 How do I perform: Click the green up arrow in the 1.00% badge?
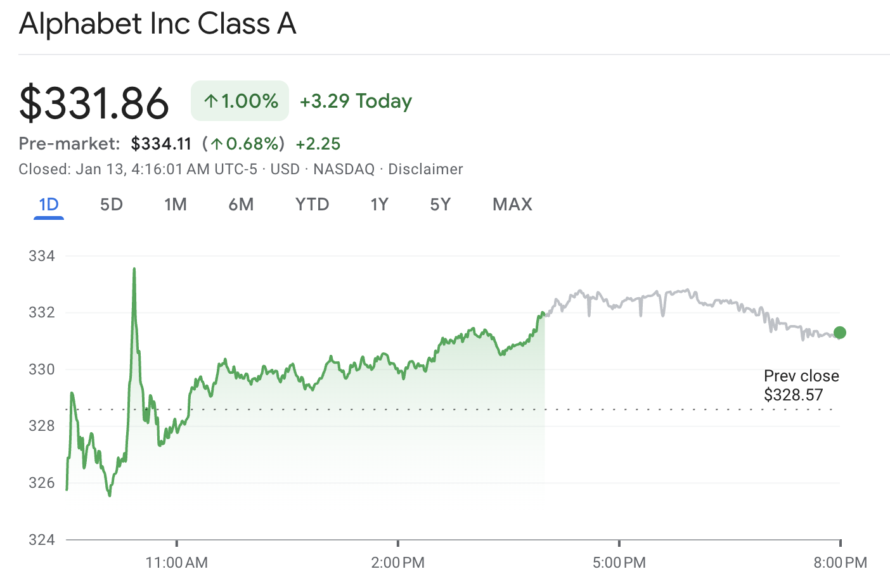point(212,100)
